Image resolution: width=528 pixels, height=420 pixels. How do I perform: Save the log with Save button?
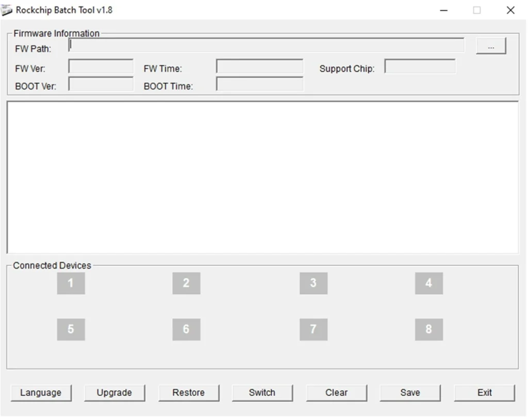410,393
